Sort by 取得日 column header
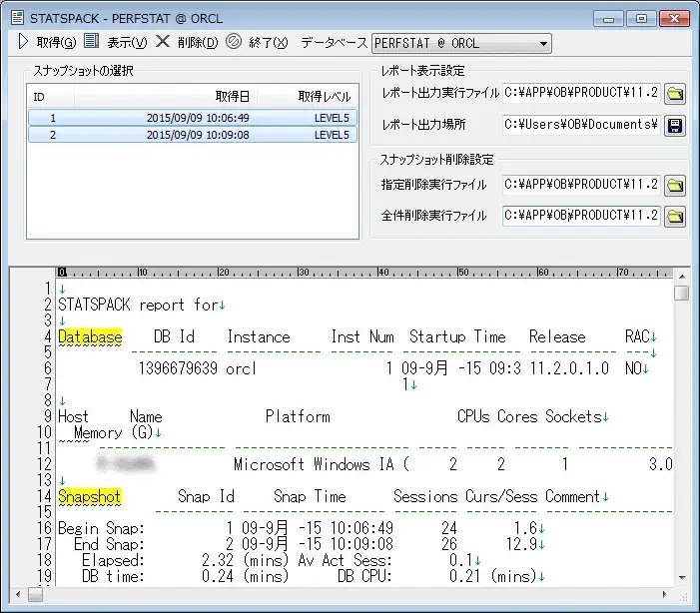 pos(233,97)
